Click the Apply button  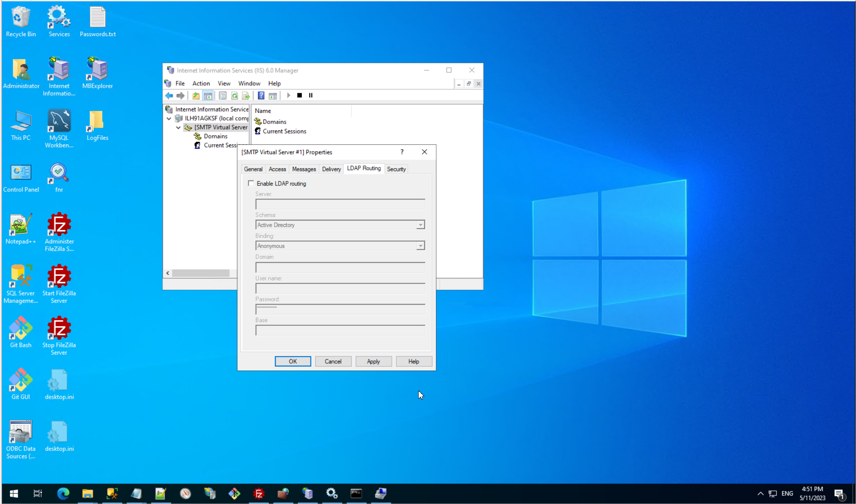point(373,361)
